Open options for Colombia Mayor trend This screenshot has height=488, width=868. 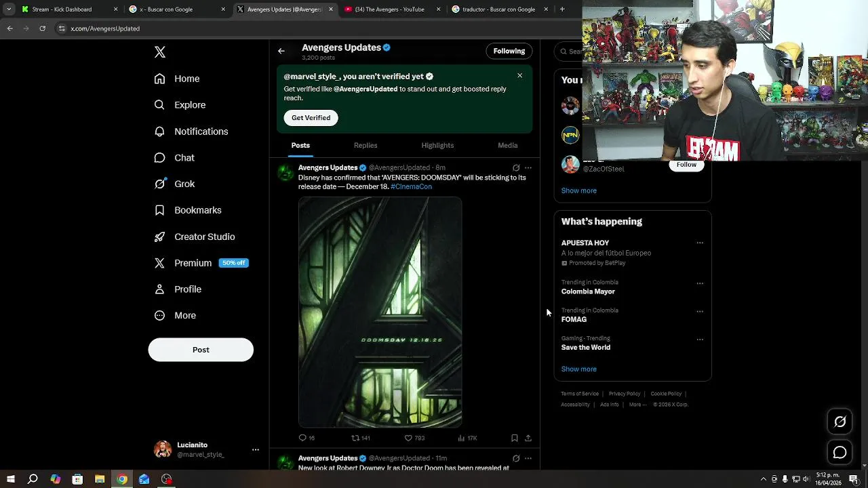700,283
